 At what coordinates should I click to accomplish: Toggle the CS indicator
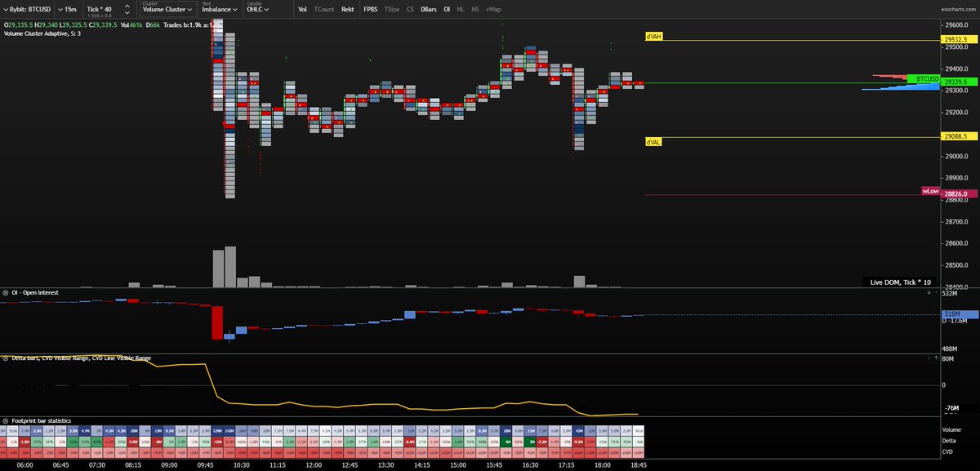[410, 8]
